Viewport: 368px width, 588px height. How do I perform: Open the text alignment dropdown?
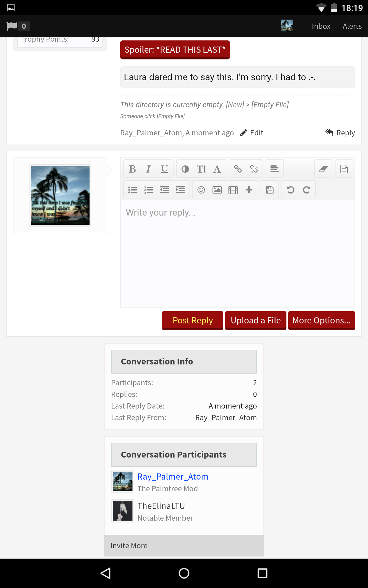coord(274,169)
